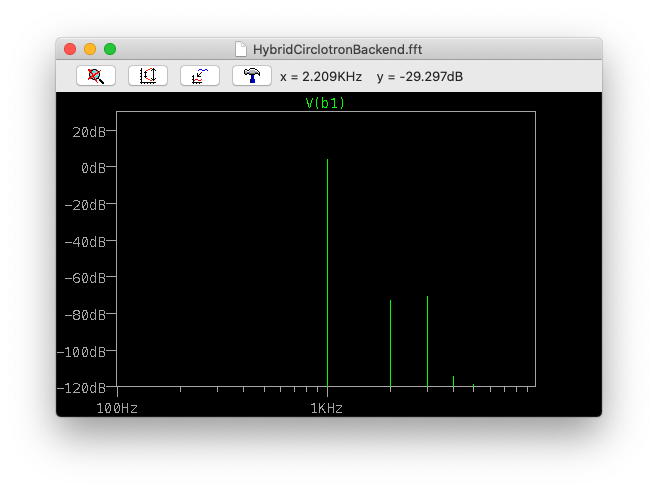This screenshot has height=491, width=658.
Task: Click the -20dB vertical axis label
Action: 85,205
